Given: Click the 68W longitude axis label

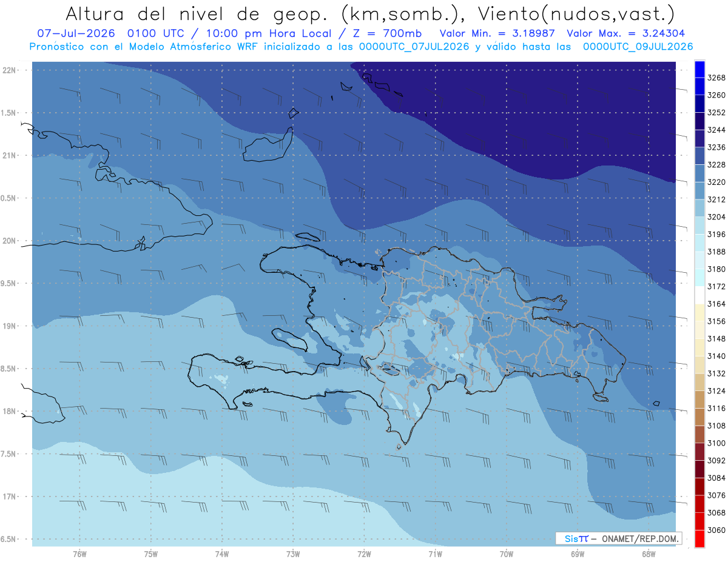Looking at the screenshot, I should click(649, 554).
